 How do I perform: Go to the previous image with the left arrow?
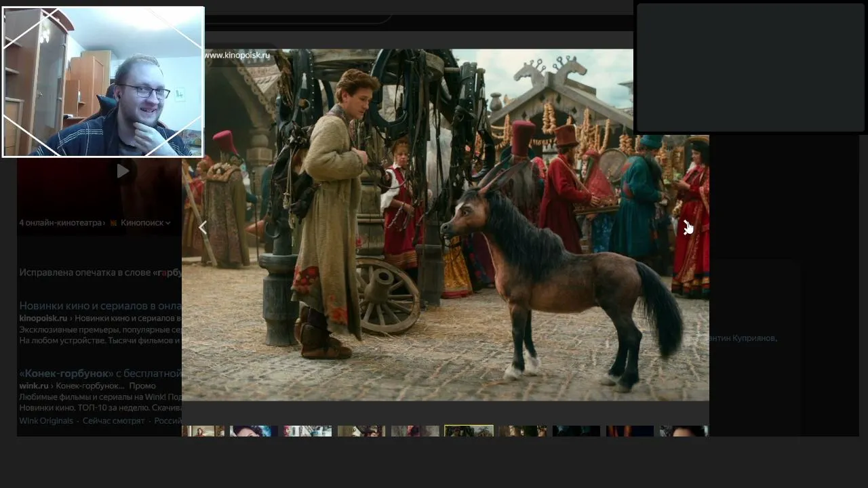[x=202, y=228]
